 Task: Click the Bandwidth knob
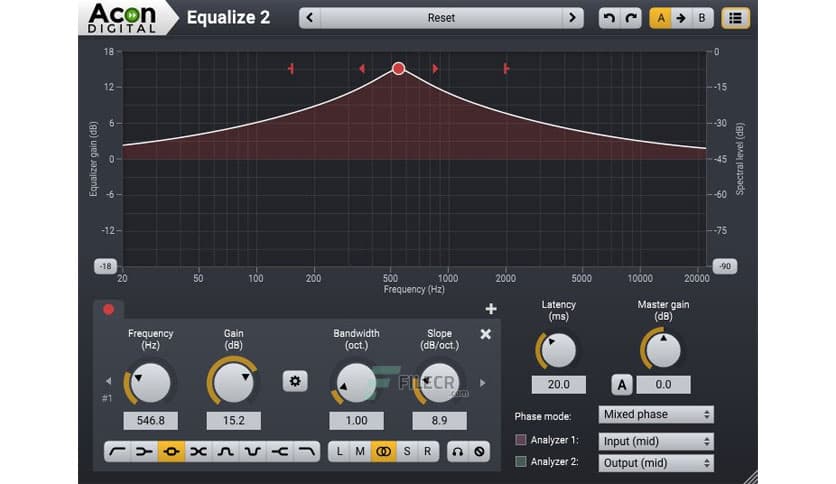coord(356,383)
